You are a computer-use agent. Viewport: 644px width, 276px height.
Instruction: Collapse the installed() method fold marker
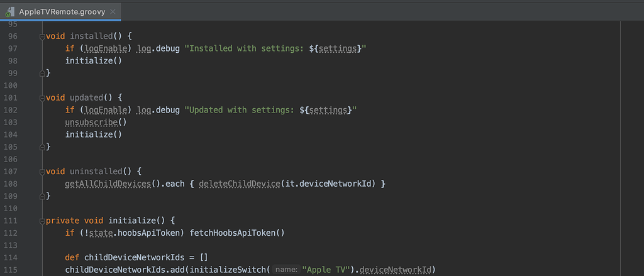(42, 37)
